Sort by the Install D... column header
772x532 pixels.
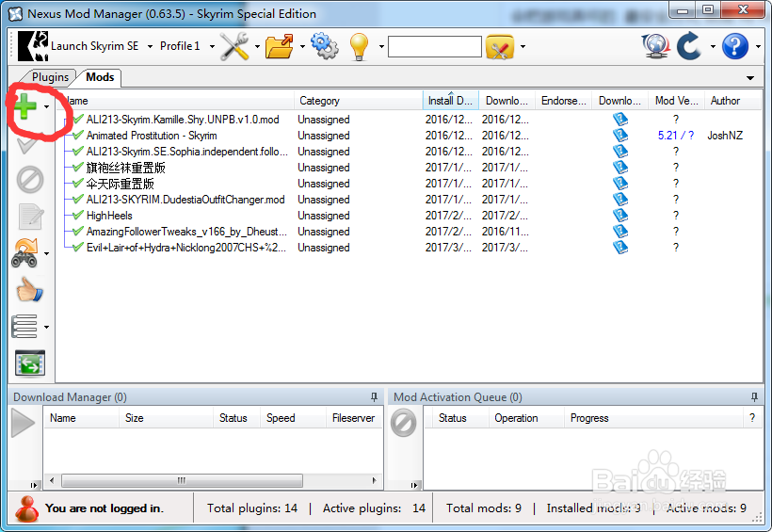(451, 101)
